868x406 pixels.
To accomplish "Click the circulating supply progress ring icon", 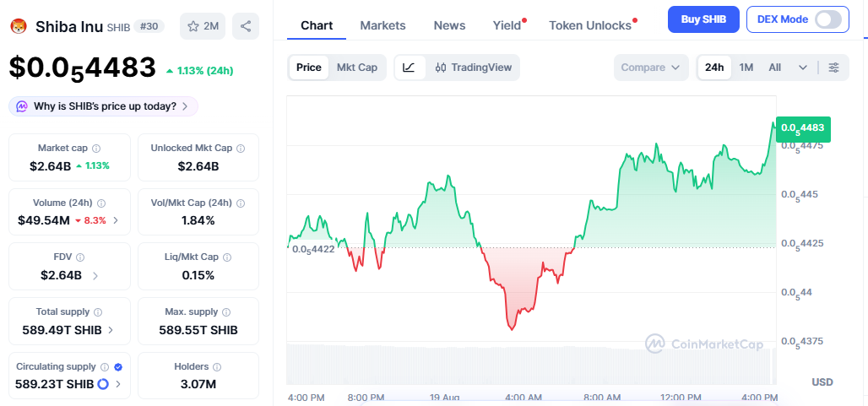I will pyautogui.click(x=103, y=384).
